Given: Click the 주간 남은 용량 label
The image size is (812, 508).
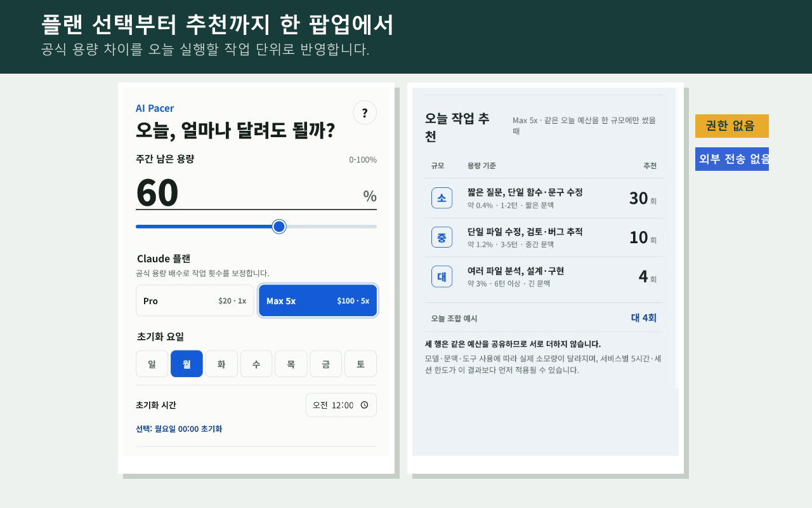Looking at the screenshot, I should coord(165,159).
